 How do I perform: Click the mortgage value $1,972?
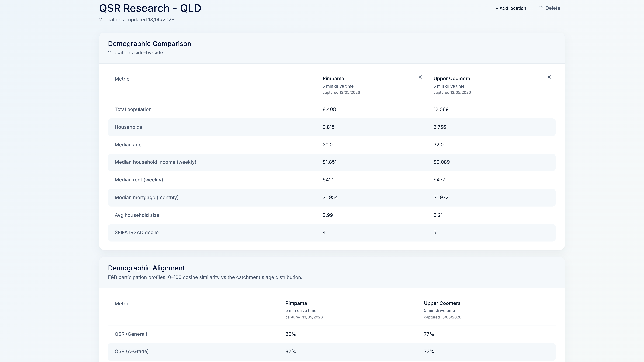click(441, 198)
